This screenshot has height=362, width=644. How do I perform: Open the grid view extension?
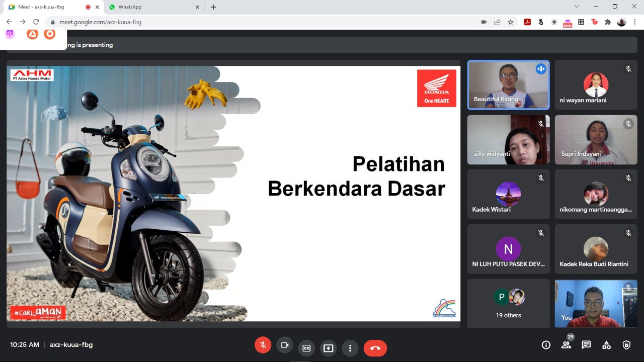[x=581, y=22]
